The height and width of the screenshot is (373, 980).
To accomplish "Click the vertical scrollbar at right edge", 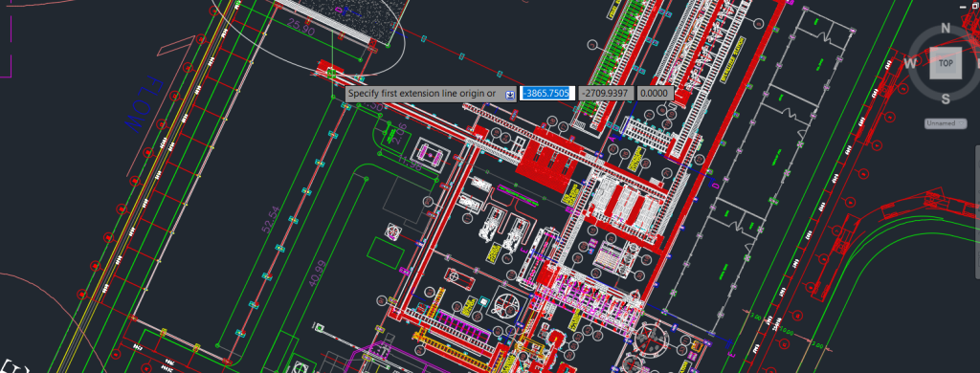I will pyautogui.click(x=977, y=212).
